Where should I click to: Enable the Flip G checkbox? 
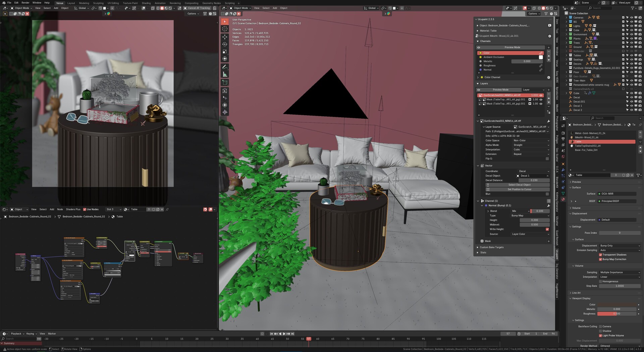pyautogui.click(x=547, y=159)
